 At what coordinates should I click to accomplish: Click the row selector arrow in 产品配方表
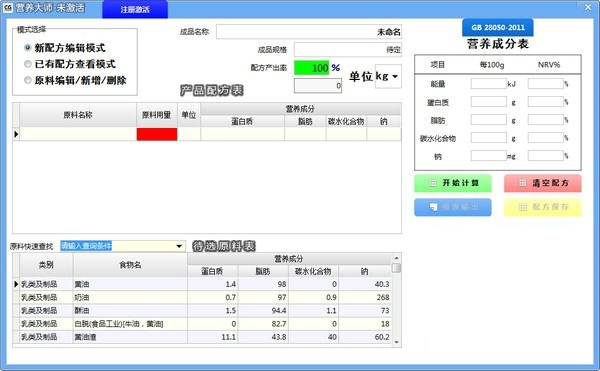pos(16,134)
